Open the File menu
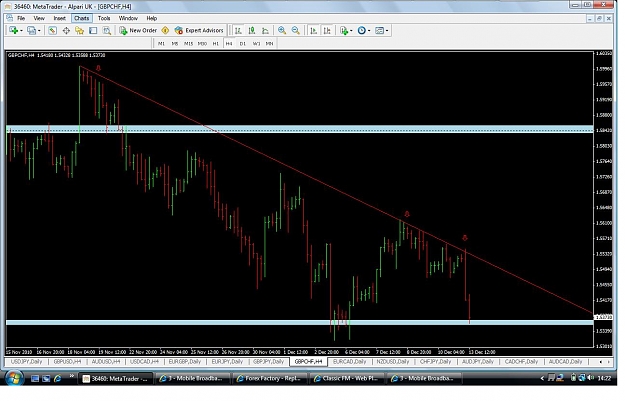Image resolution: width=625 pixels, height=401 pixels. click(x=21, y=18)
